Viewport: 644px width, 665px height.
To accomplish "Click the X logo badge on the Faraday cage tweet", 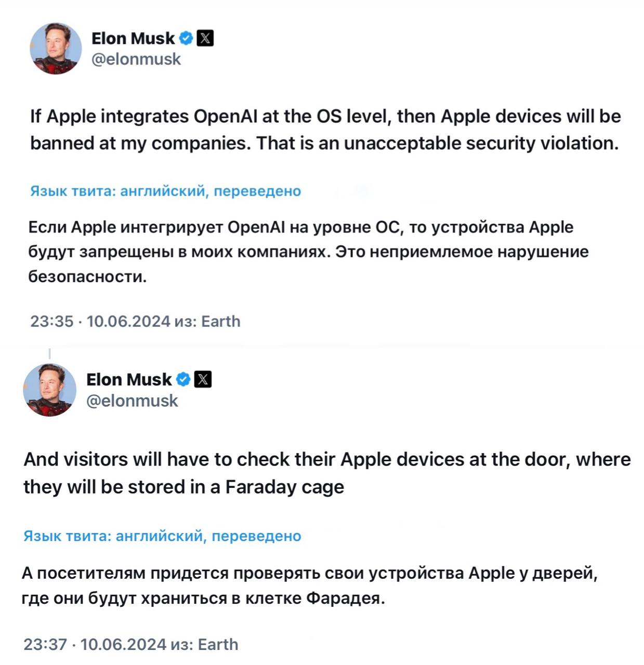I will [x=203, y=380].
